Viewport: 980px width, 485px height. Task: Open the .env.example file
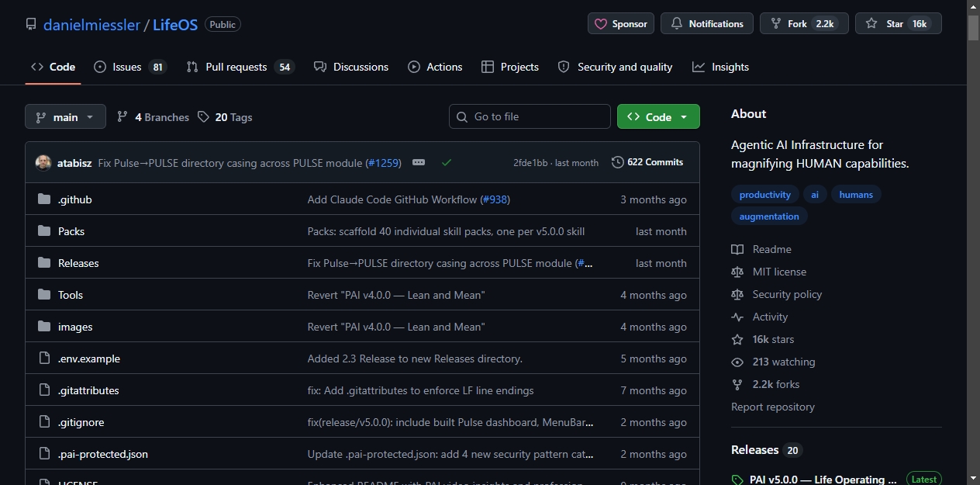click(x=89, y=359)
